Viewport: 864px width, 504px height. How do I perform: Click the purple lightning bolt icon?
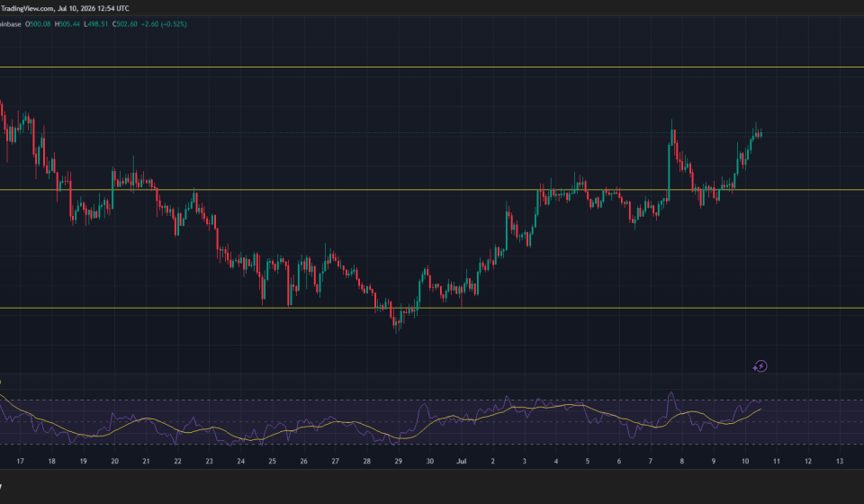(x=760, y=366)
